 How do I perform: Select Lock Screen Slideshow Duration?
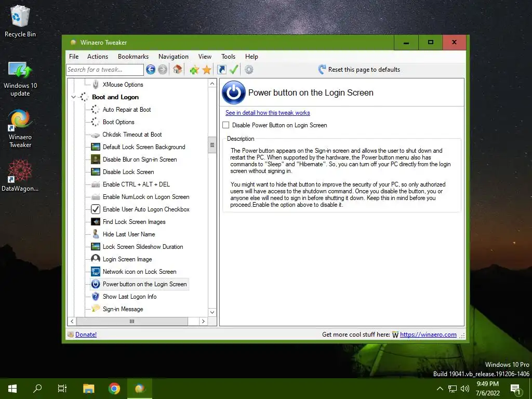pyautogui.click(x=143, y=247)
